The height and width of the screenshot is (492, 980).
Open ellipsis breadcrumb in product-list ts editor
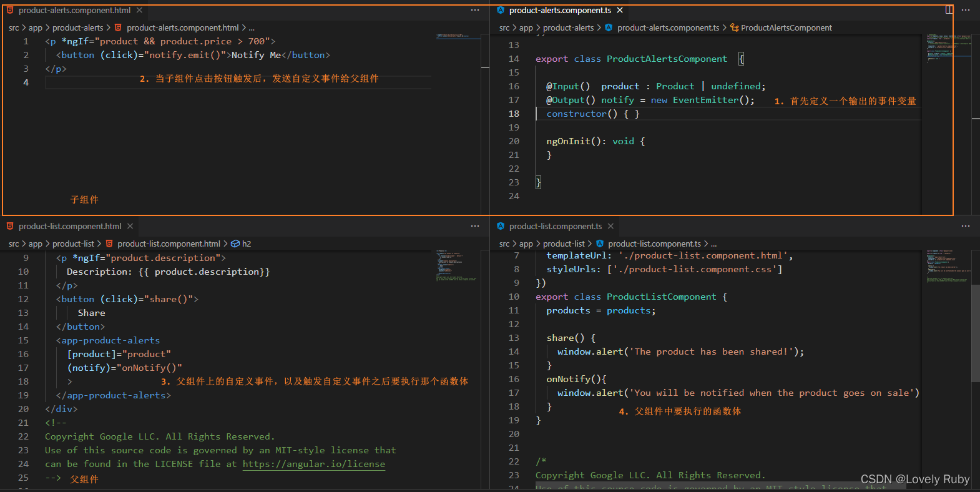pyautogui.click(x=713, y=244)
